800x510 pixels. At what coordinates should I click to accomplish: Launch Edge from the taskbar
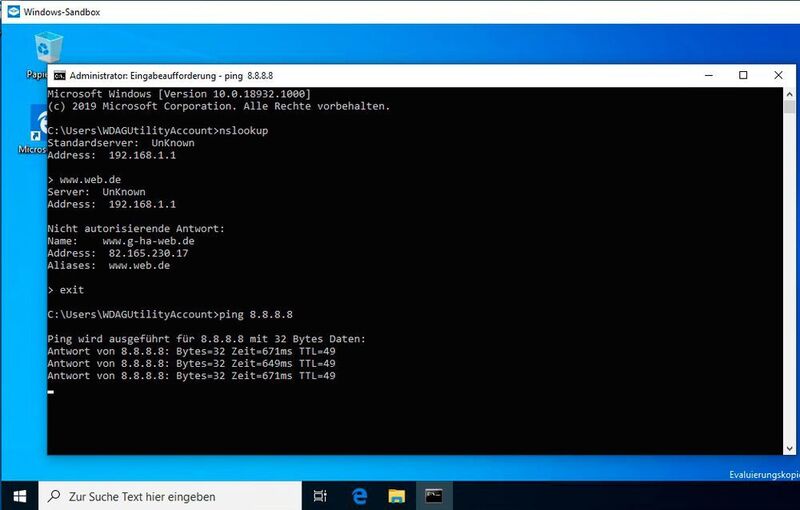[x=360, y=496]
